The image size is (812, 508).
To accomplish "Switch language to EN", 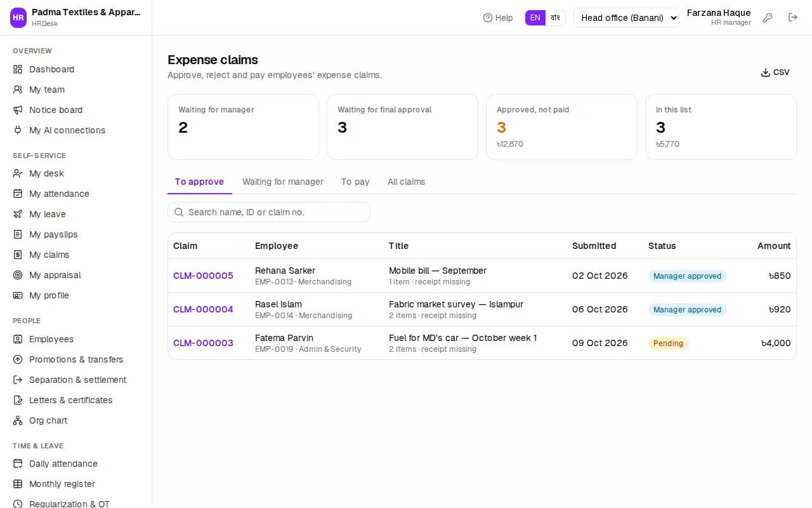I will point(535,18).
